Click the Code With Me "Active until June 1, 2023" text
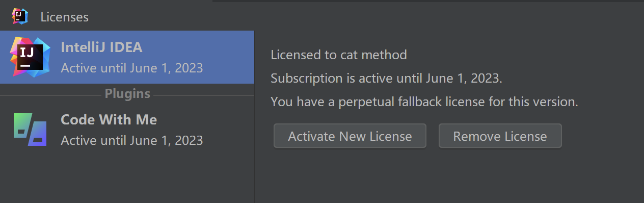Viewport: 644px width, 203px height. click(132, 140)
